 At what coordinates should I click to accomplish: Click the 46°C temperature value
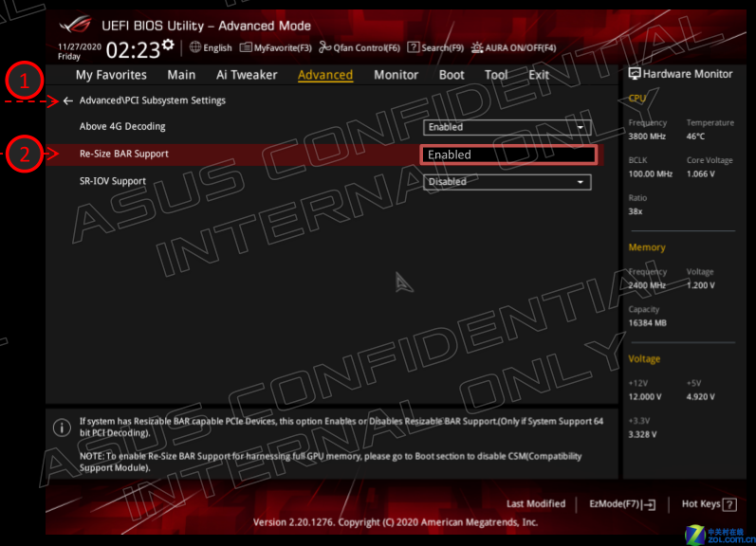pos(695,136)
